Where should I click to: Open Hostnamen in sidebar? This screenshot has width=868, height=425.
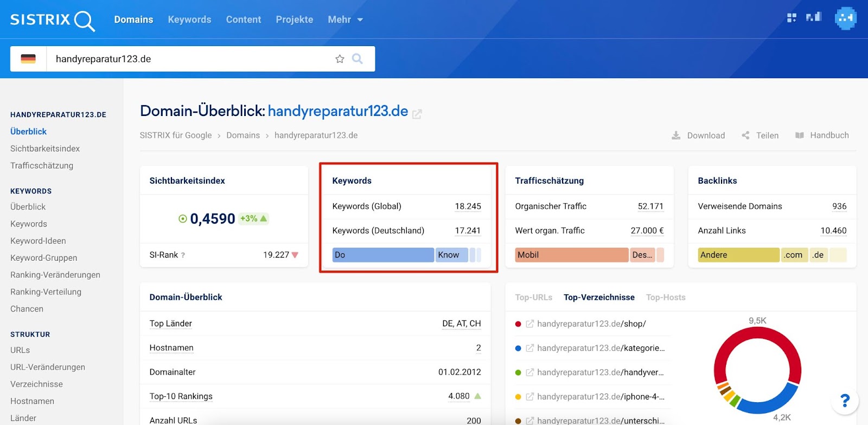coord(32,402)
